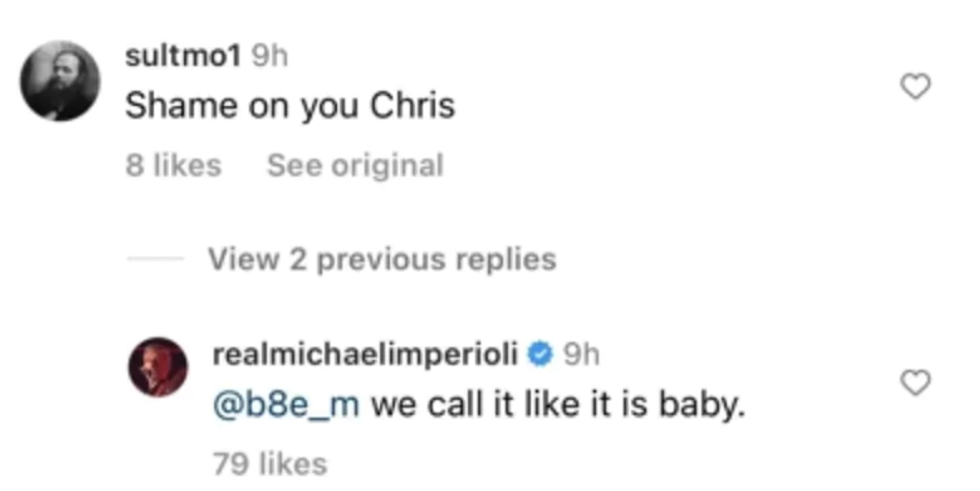
Task: Show who gave the '79 likes'
Action: point(270,464)
